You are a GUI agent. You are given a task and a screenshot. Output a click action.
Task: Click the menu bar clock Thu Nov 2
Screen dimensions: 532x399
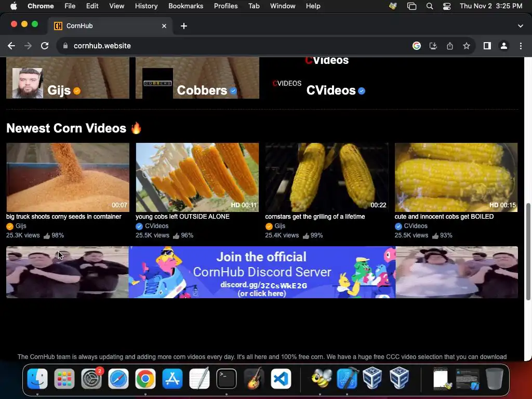click(x=491, y=6)
